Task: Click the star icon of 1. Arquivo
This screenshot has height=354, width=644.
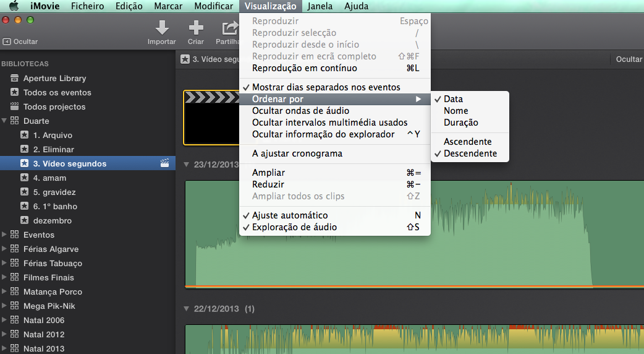Action: 24,135
